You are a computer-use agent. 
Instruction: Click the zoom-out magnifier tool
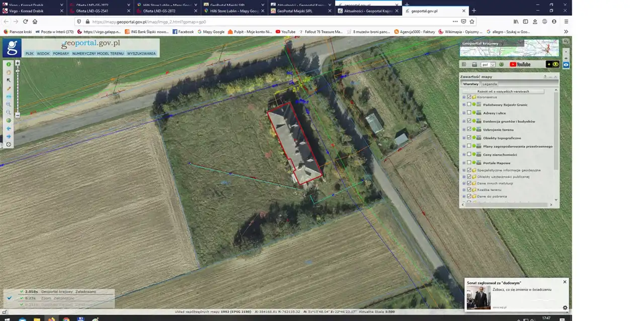coord(9,113)
